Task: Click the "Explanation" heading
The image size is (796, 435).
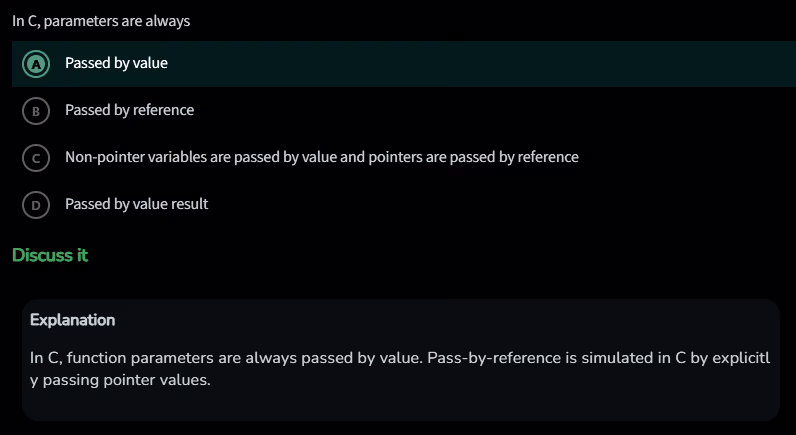Action: 72,320
